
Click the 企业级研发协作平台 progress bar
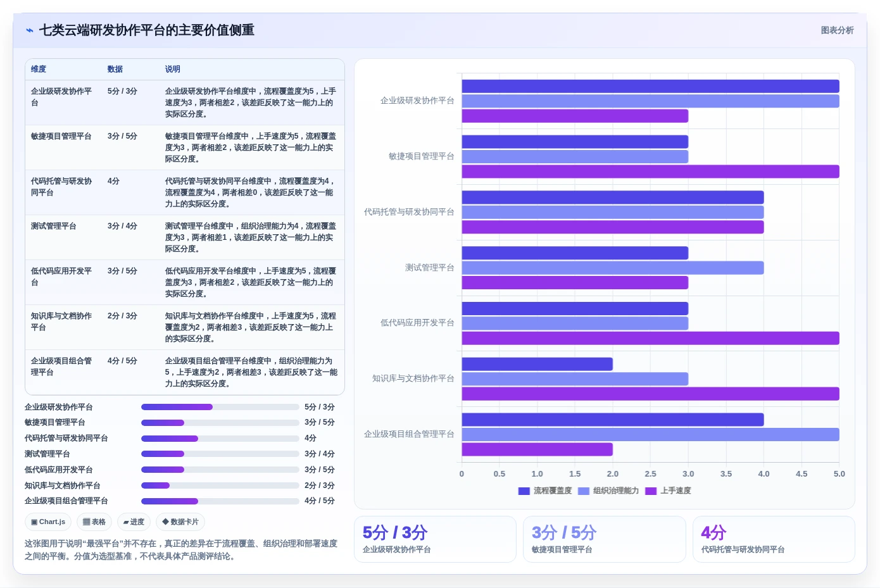point(220,407)
